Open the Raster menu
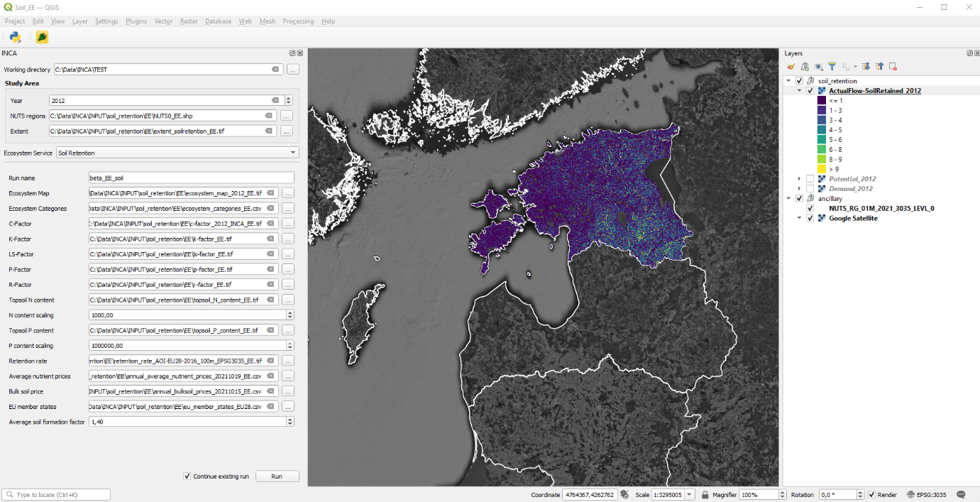980x502 pixels. 189,21
